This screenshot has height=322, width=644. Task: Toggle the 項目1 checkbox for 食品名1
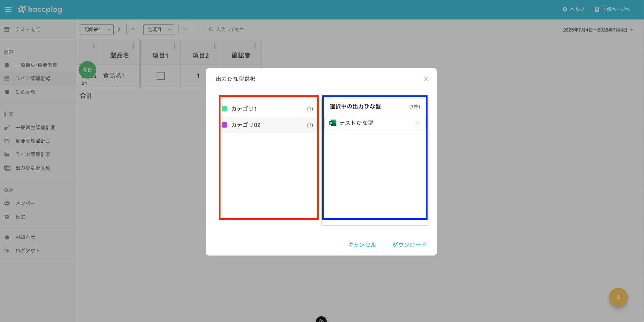tap(160, 76)
